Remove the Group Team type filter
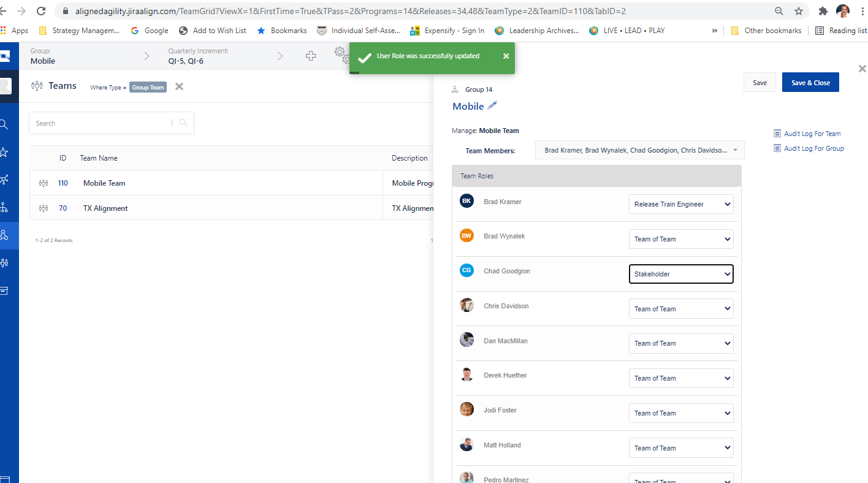Screen dimensions: 868x483 coord(178,86)
